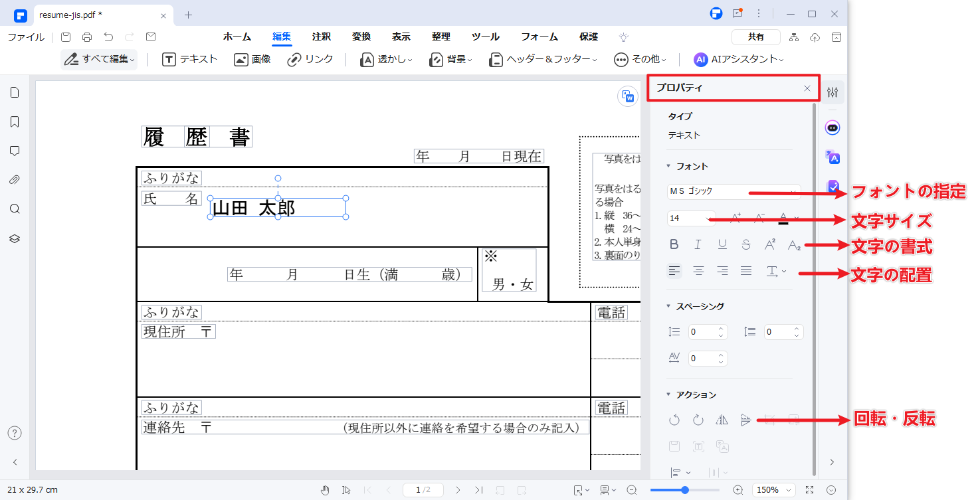
Task: Flip text horizontally
Action: [722, 420]
